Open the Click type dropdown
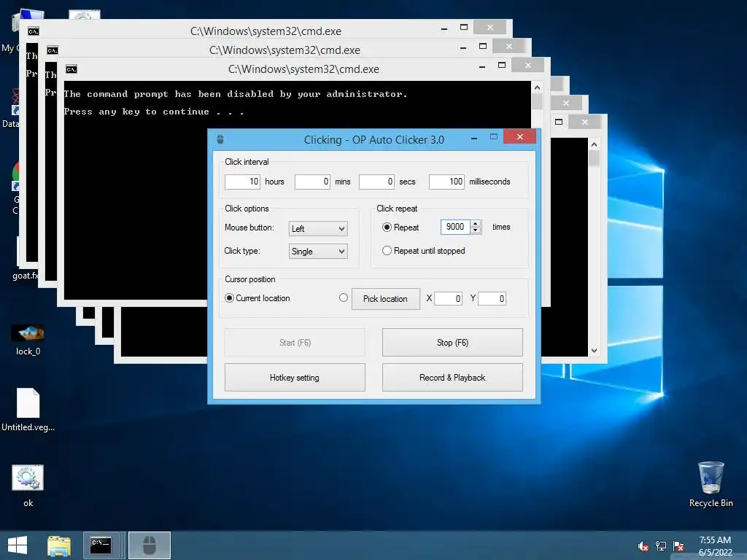Image resolution: width=747 pixels, height=560 pixels. [x=318, y=252]
